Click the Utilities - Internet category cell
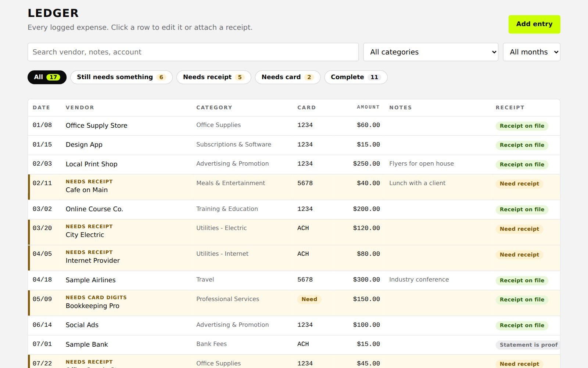The width and height of the screenshot is (588, 368). point(222,254)
